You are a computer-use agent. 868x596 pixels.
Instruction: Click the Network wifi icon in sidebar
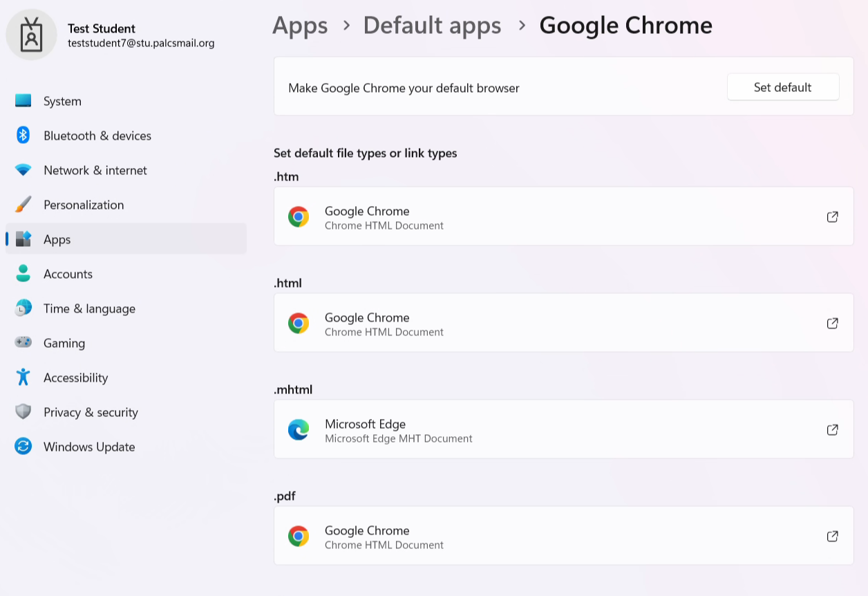tap(23, 170)
